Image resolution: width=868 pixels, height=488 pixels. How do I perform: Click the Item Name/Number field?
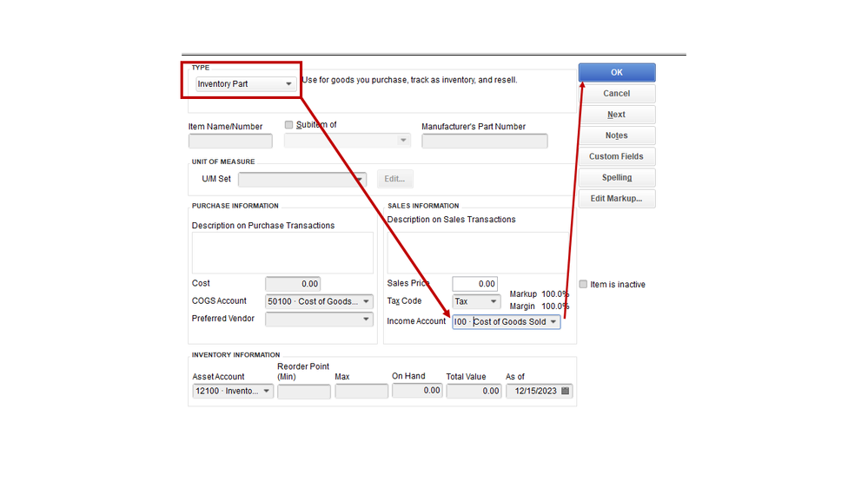click(230, 141)
